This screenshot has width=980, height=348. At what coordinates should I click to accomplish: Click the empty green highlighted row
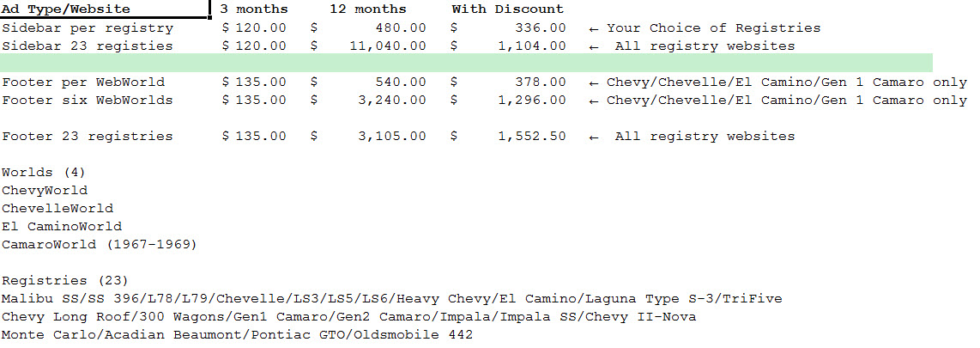point(466,64)
